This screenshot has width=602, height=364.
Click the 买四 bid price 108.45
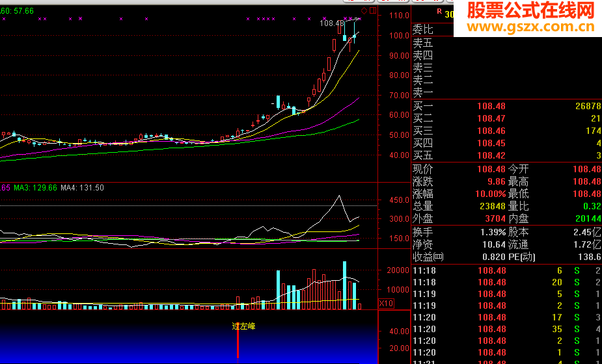491,143
